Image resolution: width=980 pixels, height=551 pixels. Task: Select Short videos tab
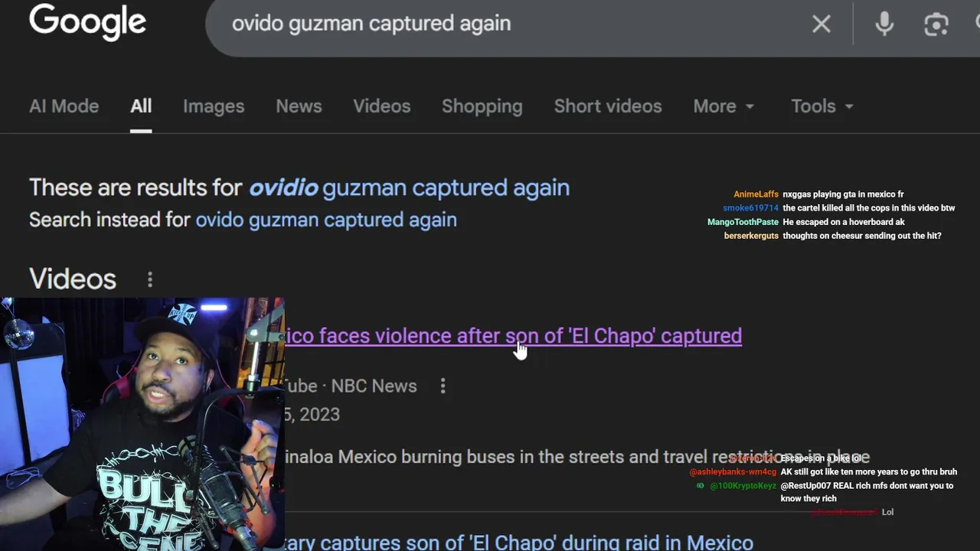608,106
